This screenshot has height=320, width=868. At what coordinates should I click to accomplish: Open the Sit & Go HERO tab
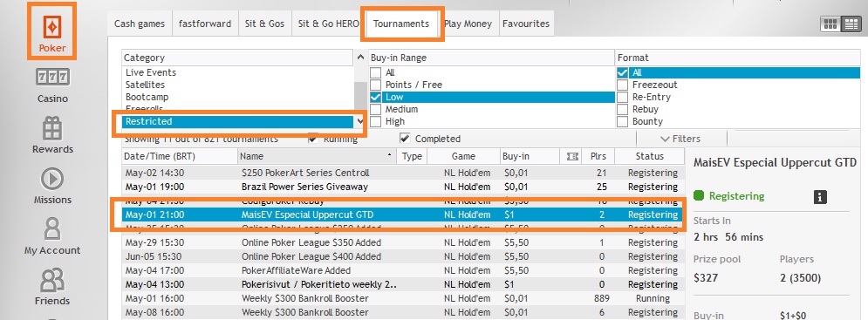[x=328, y=24]
